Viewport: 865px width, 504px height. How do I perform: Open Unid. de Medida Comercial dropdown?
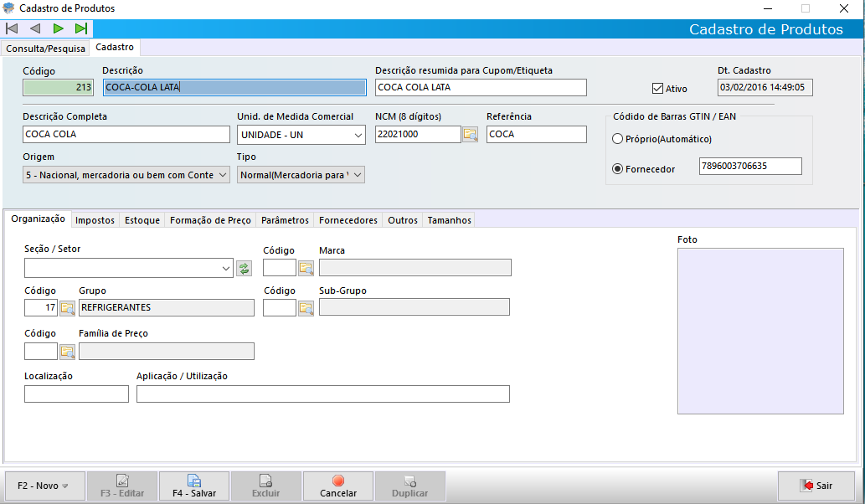click(x=358, y=135)
